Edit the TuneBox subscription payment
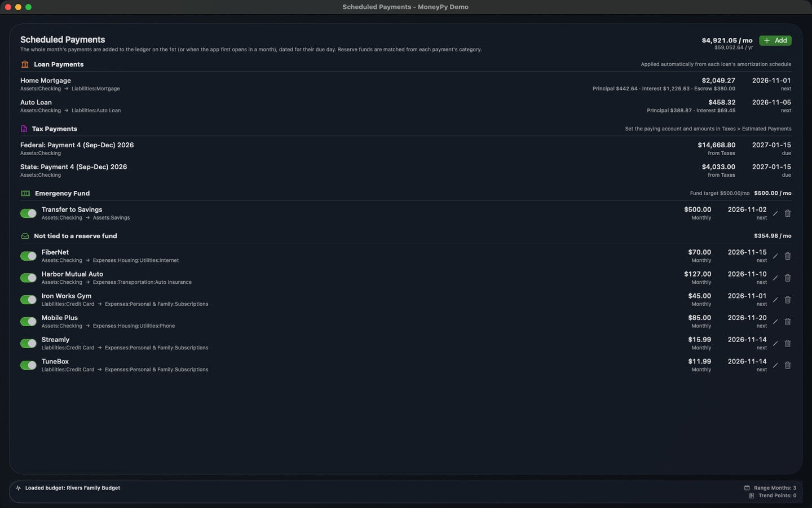812x508 pixels. pyautogui.click(x=775, y=365)
